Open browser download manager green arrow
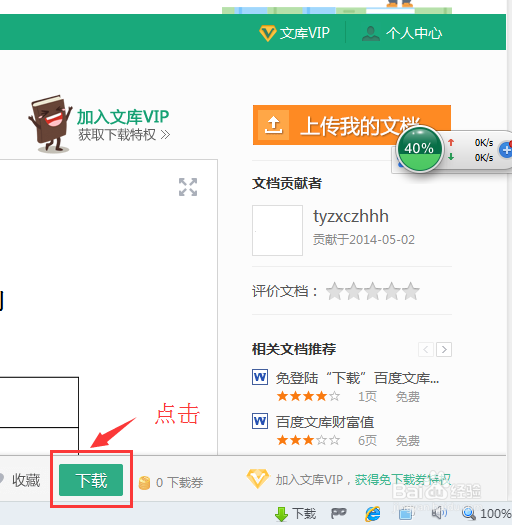This screenshot has height=525, width=512. [x=281, y=514]
